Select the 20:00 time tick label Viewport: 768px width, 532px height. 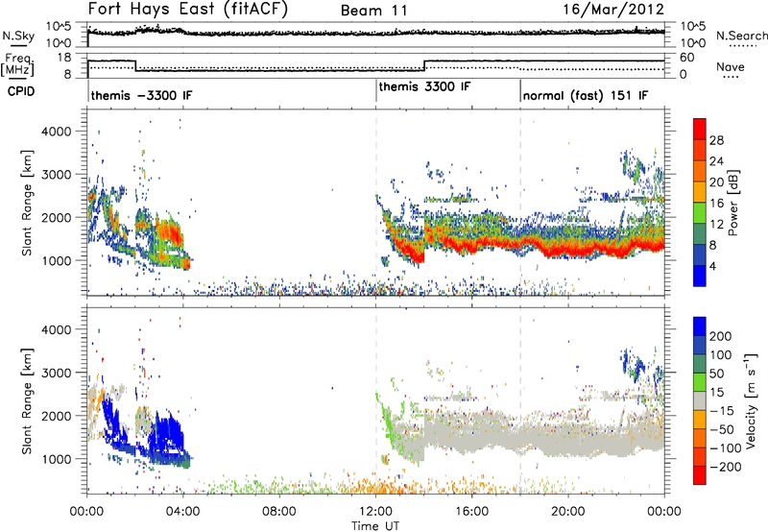click(x=567, y=512)
